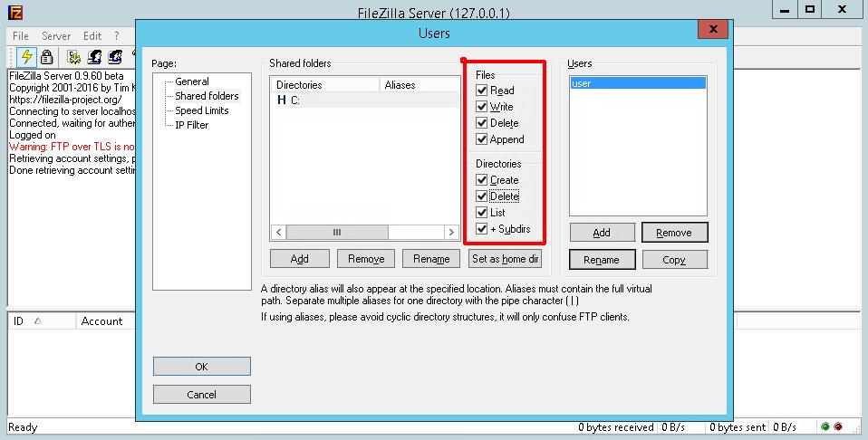The width and height of the screenshot is (868, 440).
Task: Toggle the Directories Create checkbox
Action: pyautogui.click(x=482, y=180)
